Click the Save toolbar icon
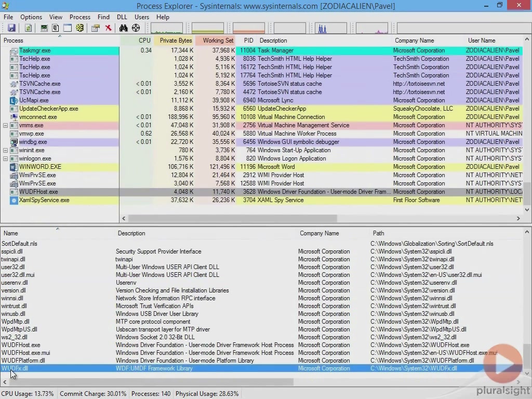Viewport: 532px width, 399px height. pyautogui.click(x=11, y=28)
